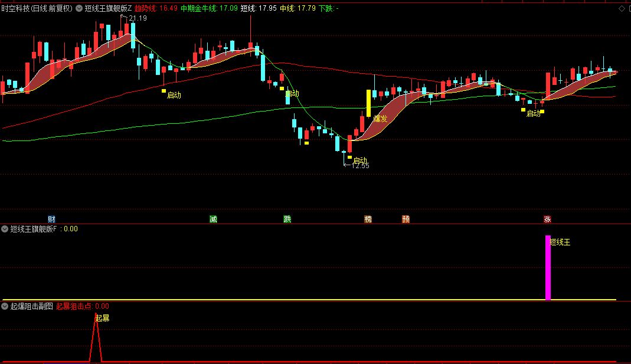Click the red 涨 event marker
631x364 pixels.
[547, 219]
